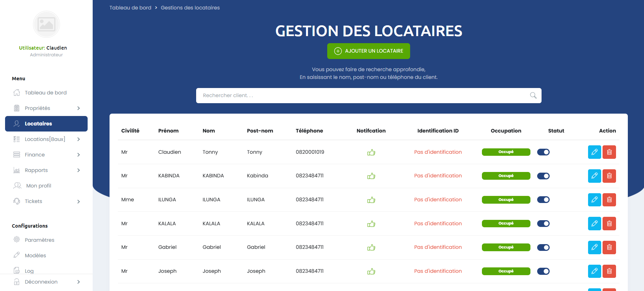Expand the Rapports submenu chevron
The width and height of the screenshot is (644, 291).
point(79,170)
